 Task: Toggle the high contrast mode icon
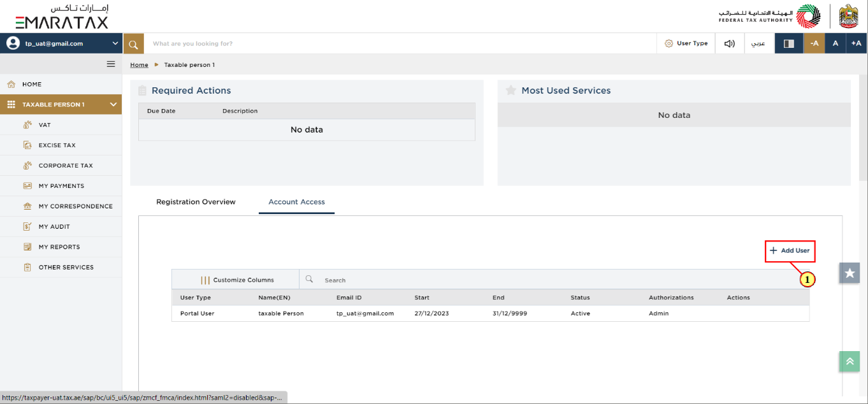coord(789,43)
